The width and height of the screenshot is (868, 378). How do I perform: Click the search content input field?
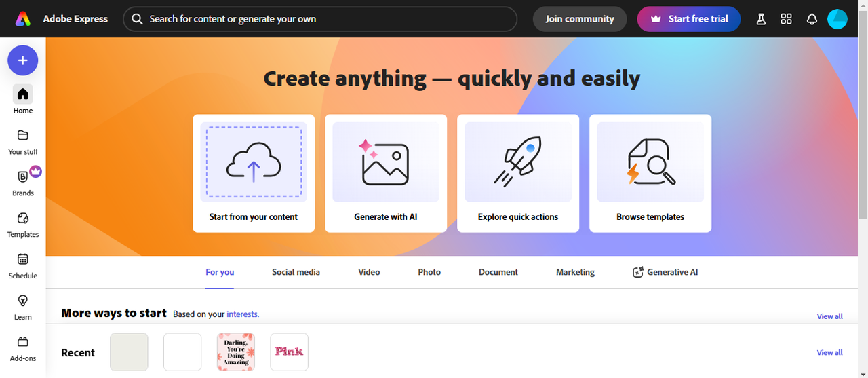320,19
